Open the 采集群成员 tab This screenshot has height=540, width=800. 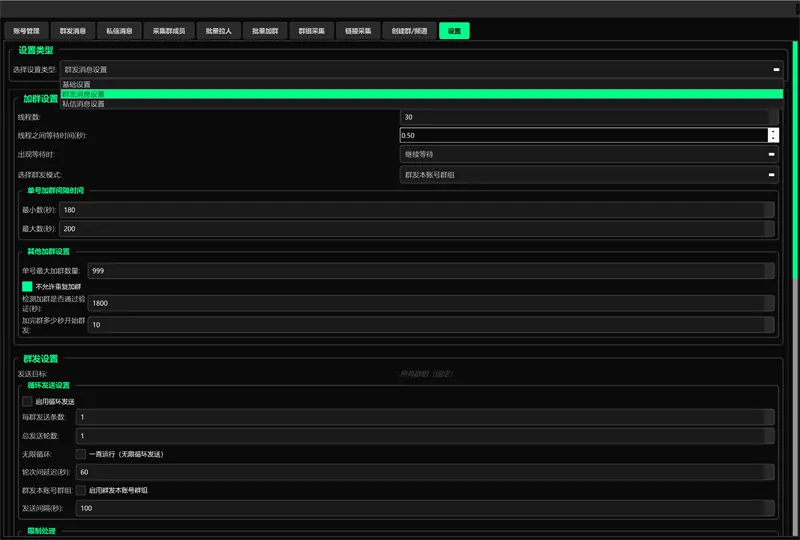click(x=167, y=31)
